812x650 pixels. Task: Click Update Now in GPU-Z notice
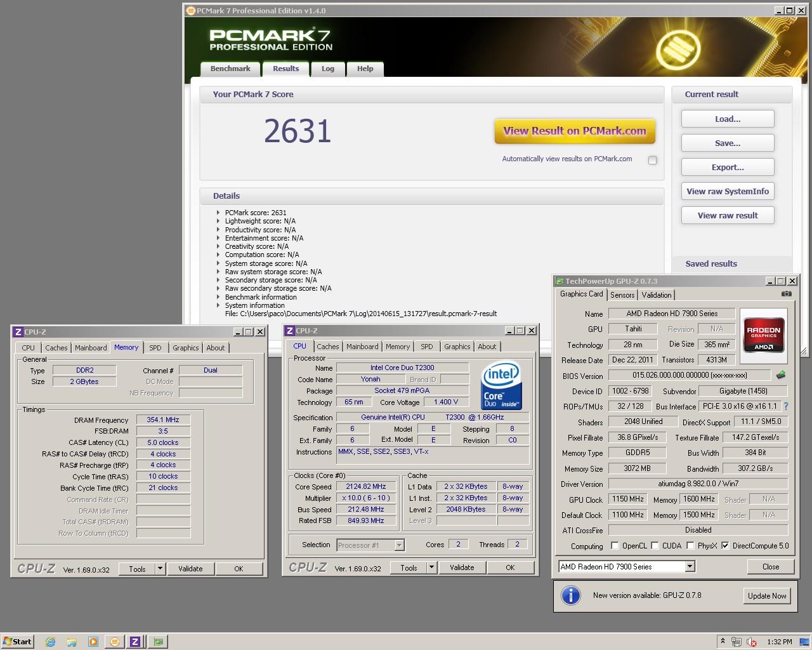click(x=767, y=595)
